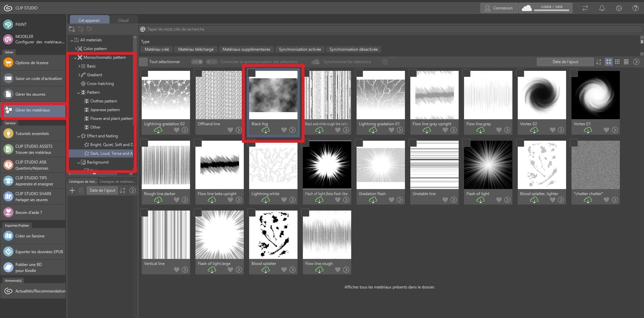Open notifications bell icon
The width and height of the screenshot is (644, 318).
pos(602,8)
